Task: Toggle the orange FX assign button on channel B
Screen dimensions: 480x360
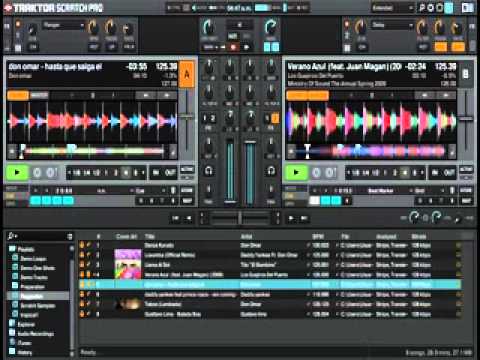Action: click(275, 118)
